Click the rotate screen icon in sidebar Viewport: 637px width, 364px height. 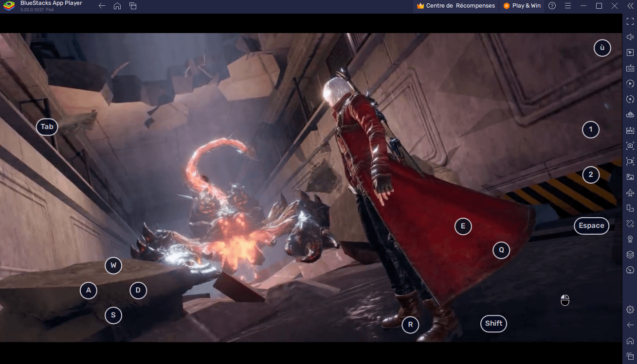pyautogui.click(x=630, y=208)
